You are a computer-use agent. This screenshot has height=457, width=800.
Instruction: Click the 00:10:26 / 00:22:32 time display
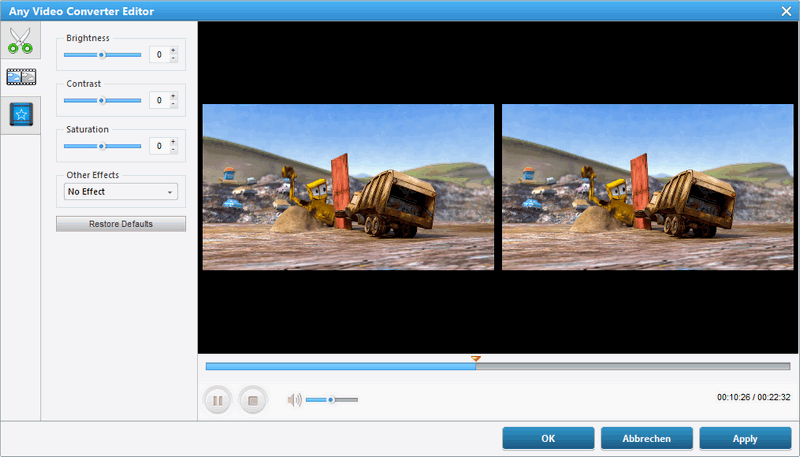754,397
